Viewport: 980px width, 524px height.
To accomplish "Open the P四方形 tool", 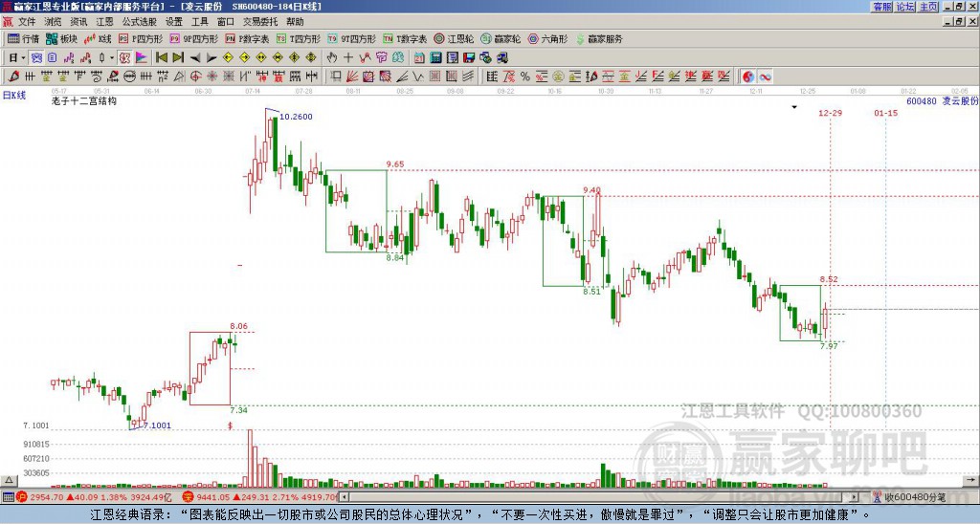I will (x=141, y=38).
